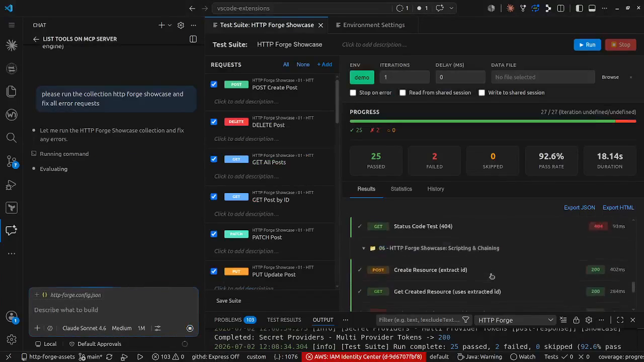Image resolution: width=644 pixels, height=362 pixels.
Task: Add context with plus in chat toolbar
Action: (x=37, y=328)
